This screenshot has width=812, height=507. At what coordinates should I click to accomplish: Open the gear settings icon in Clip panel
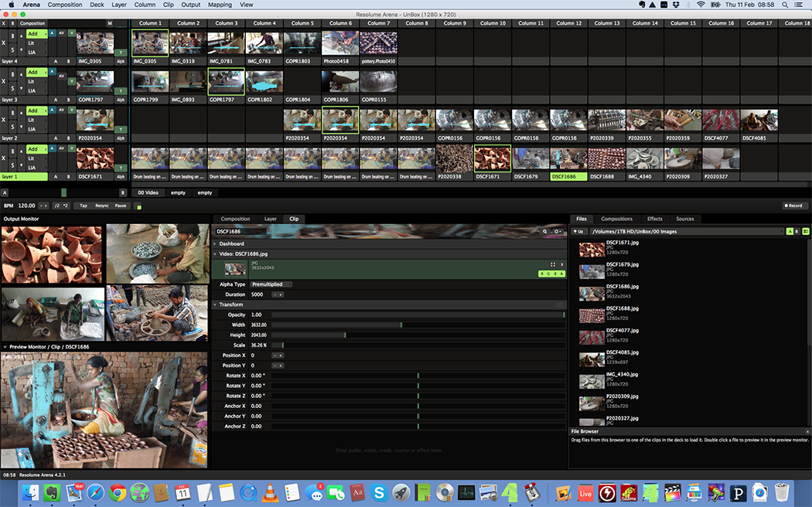[556, 231]
